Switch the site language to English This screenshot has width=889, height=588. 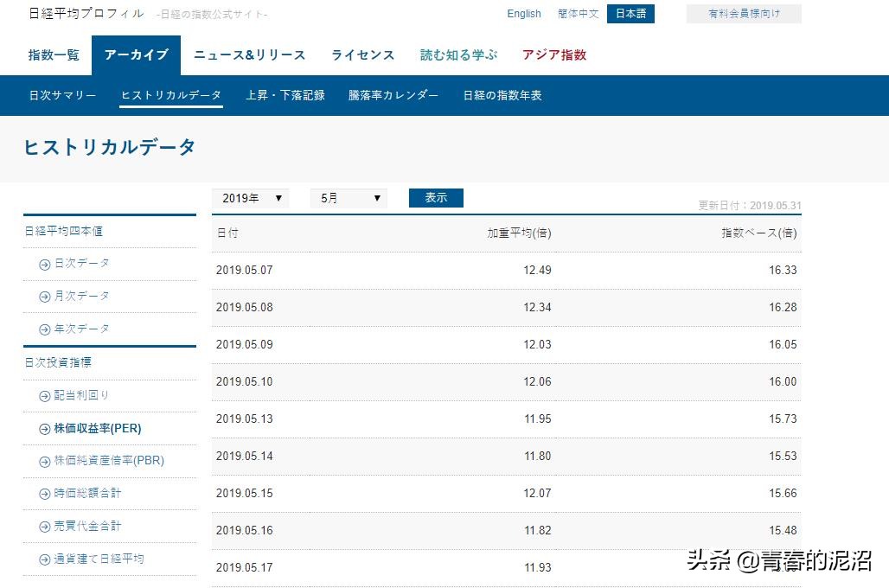(x=523, y=14)
